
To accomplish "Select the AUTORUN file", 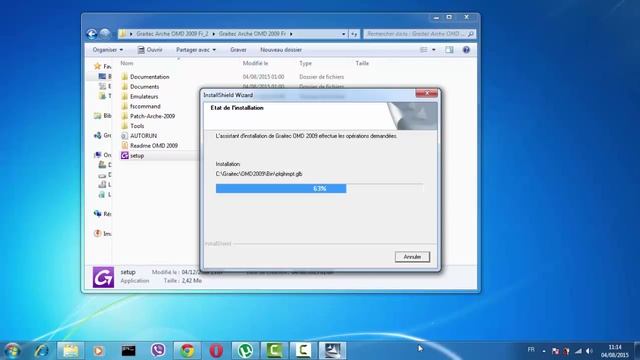I will pos(143,136).
